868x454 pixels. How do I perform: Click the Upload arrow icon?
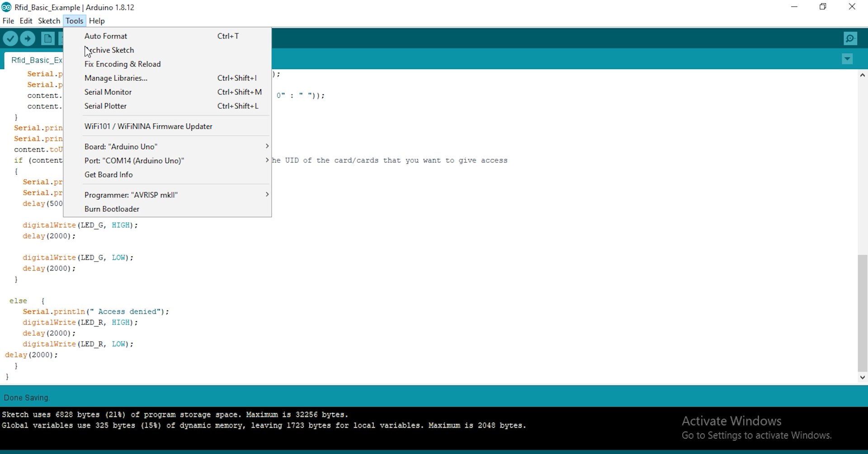point(28,39)
